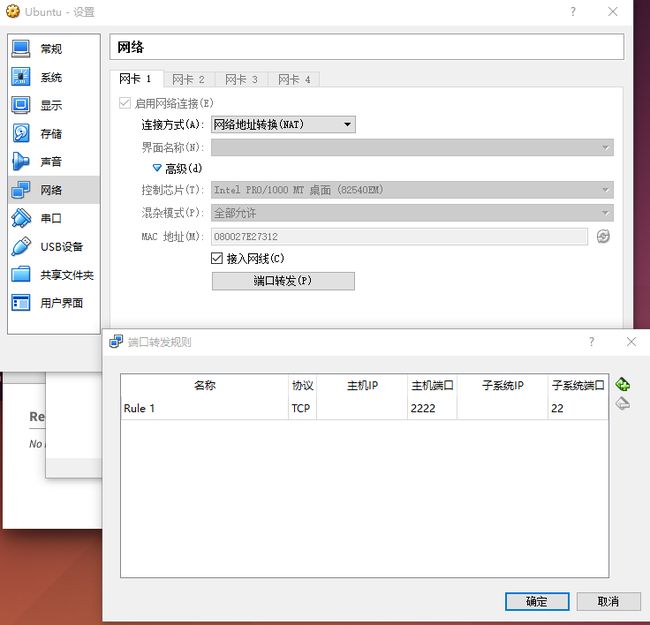Click the host port 2222 cell
The image size is (650, 625).
[x=432, y=408]
